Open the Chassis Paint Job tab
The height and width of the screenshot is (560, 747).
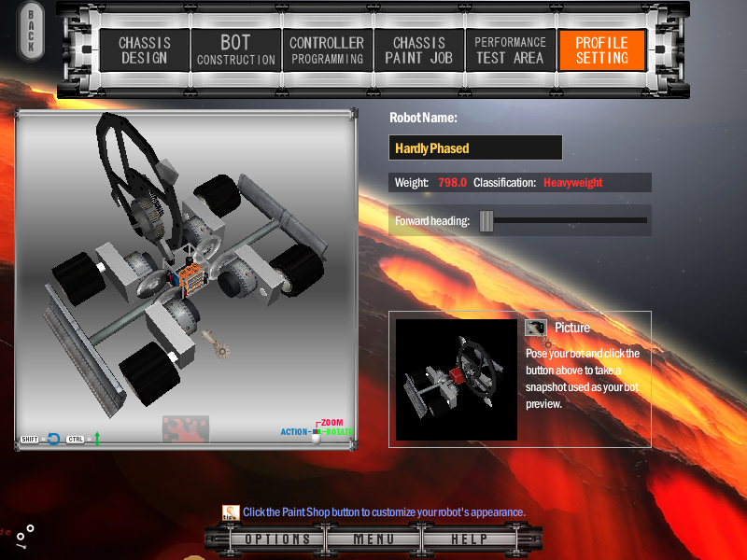pyautogui.click(x=418, y=50)
